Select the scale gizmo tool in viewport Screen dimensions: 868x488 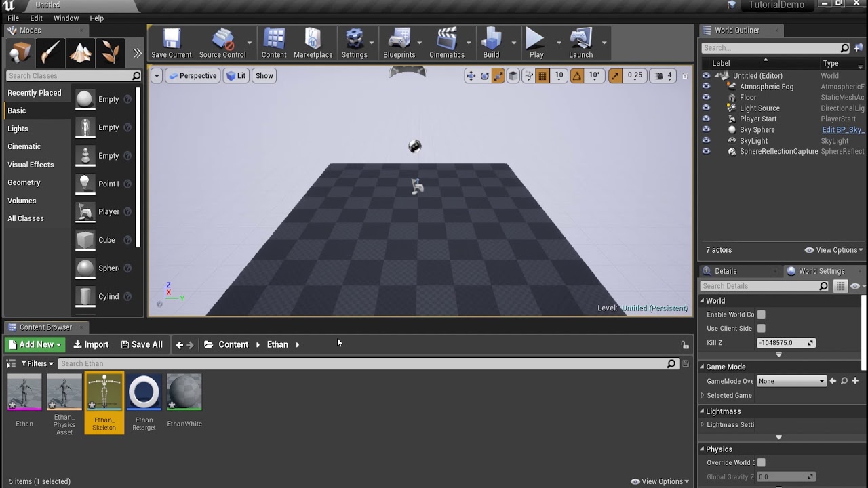pyautogui.click(x=498, y=76)
